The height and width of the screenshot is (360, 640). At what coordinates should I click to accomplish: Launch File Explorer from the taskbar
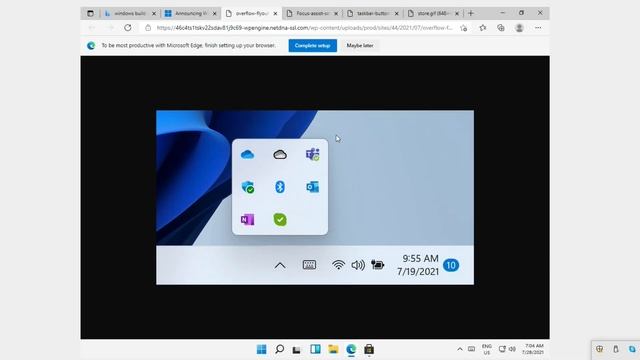pyautogui.click(x=333, y=349)
